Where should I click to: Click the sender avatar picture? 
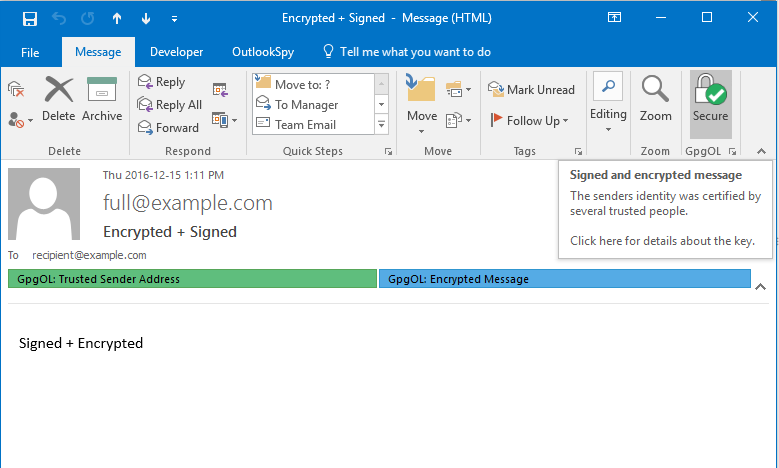coord(44,204)
